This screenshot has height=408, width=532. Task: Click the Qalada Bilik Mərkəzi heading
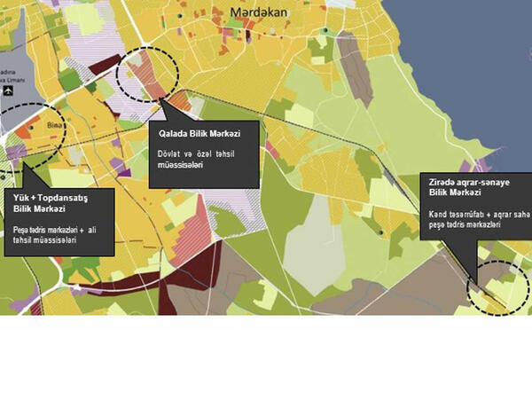tap(199, 134)
